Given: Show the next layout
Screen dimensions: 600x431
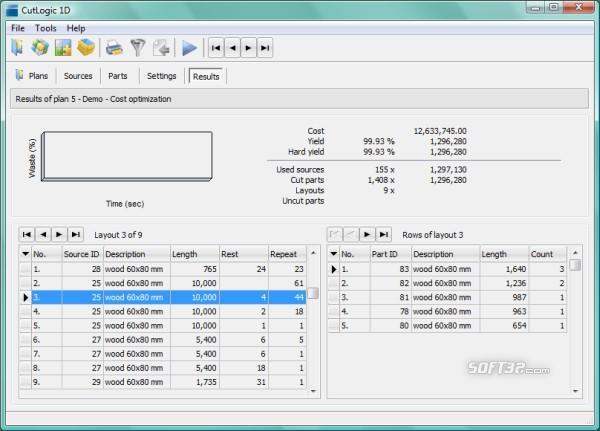Looking at the screenshot, I should pyautogui.click(x=59, y=234).
